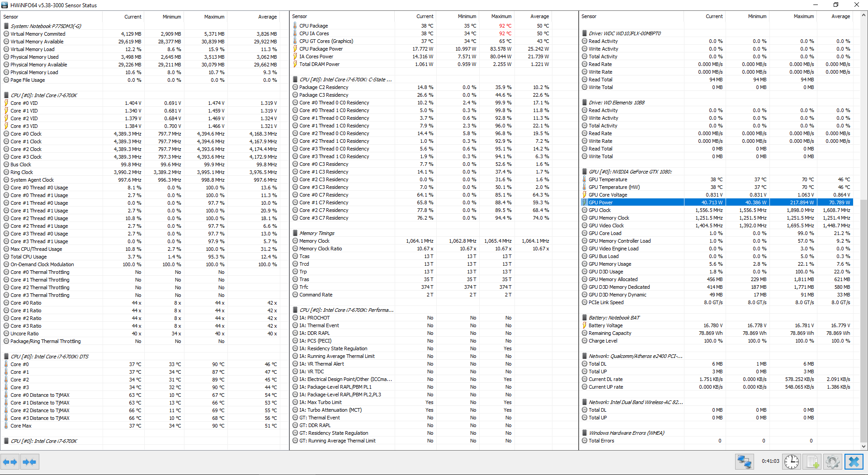Image resolution: width=868 pixels, height=475 pixels.
Task: Click the shrink columns arrows icon
Action: point(29,462)
